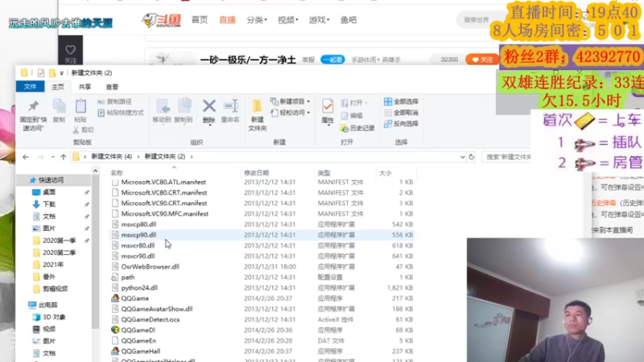Open 2021年 folder in sidebar
This screenshot has height=362, width=644.
(53, 265)
